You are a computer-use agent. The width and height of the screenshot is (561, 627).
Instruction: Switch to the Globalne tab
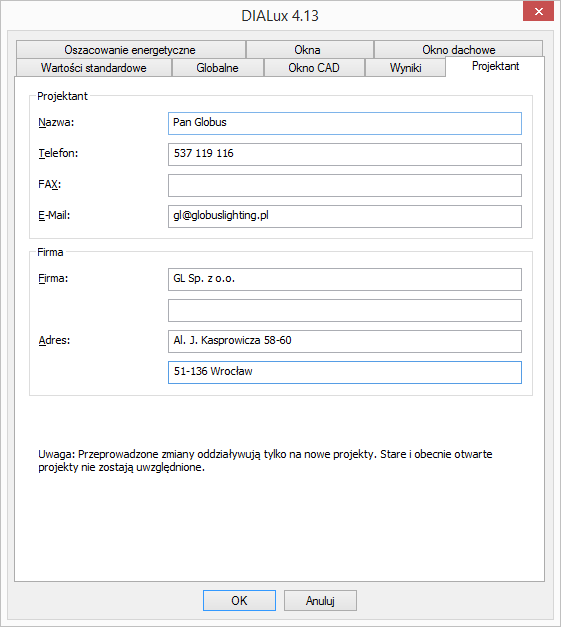218,68
